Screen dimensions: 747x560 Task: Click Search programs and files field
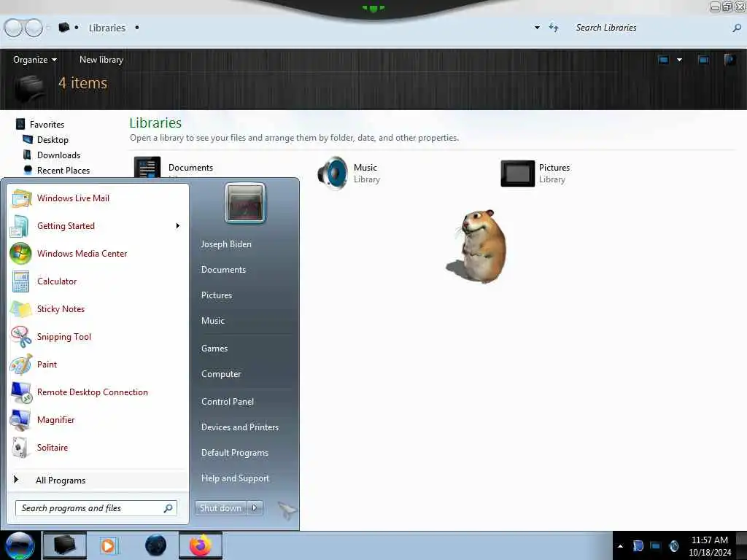pyautogui.click(x=96, y=508)
